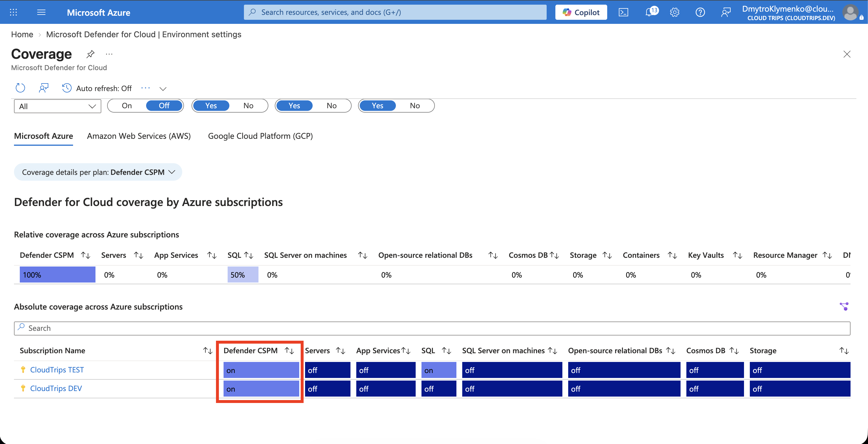Click CloudTrips TEST Servers off cell

pyautogui.click(x=327, y=370)
